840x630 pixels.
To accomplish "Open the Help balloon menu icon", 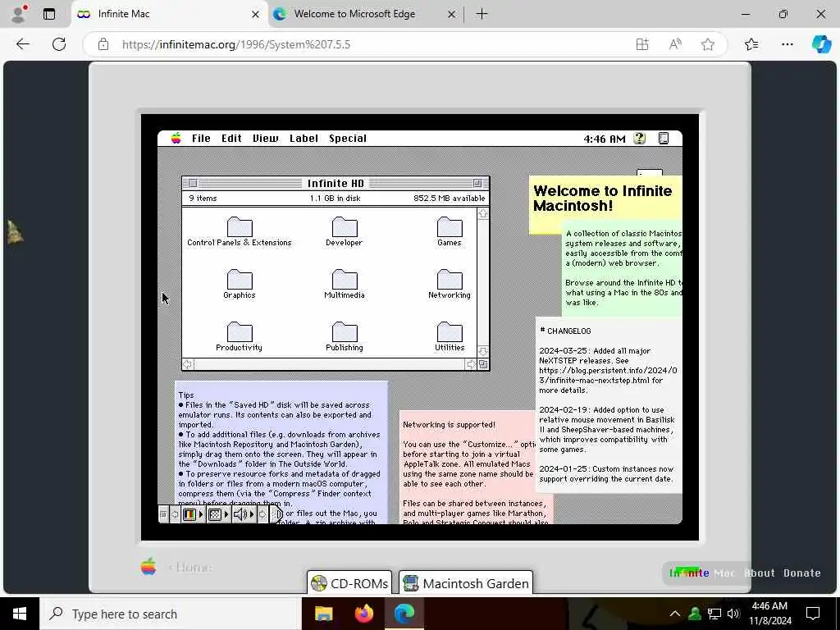I will click(639, 138).
